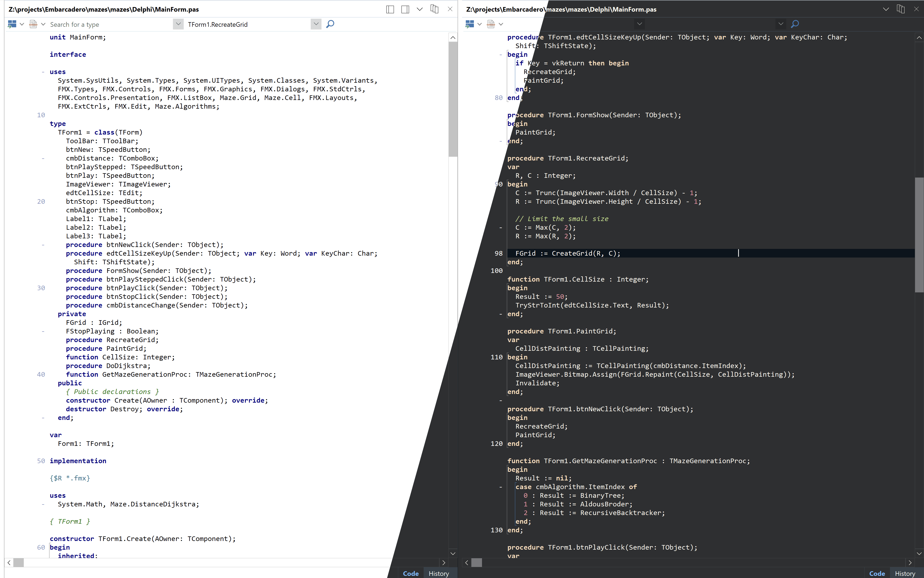The height and width of the screenshot is (578, 924).
Task: Click the document sections icon in left toolbar
Action: pos(34,24)
